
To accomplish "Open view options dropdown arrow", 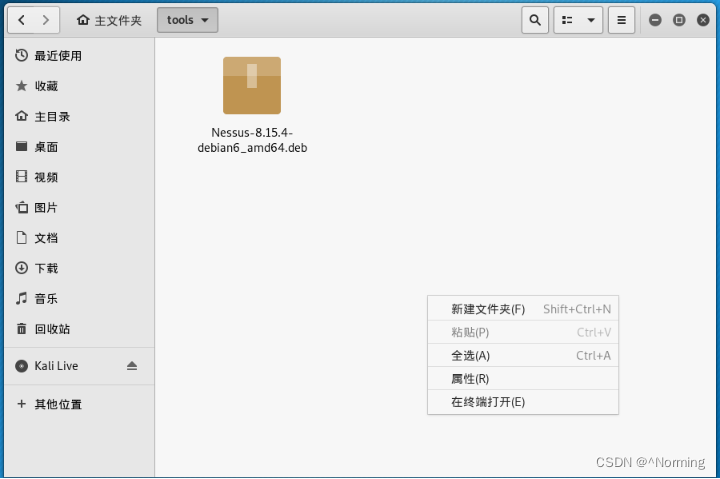I will pyautogui.click(x=591, y=20).
